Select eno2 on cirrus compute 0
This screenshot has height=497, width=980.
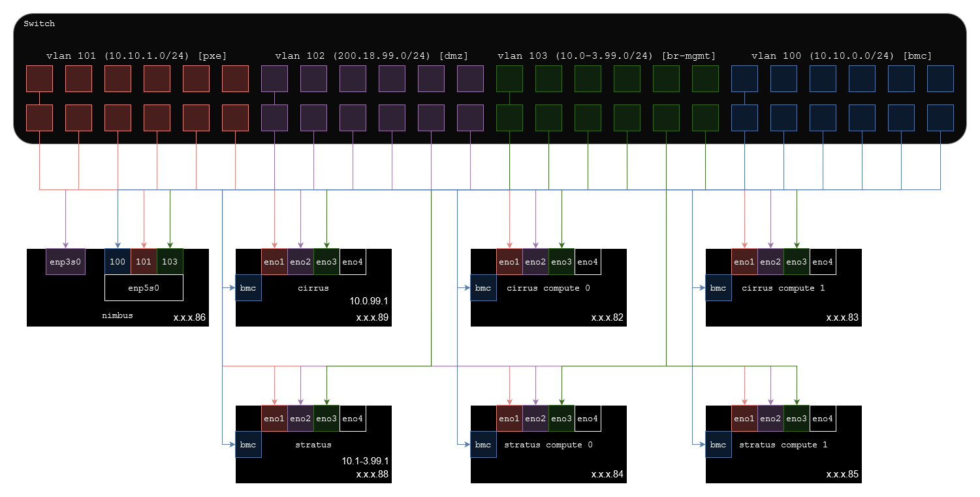pyautogui.click(x=535, y=261)
